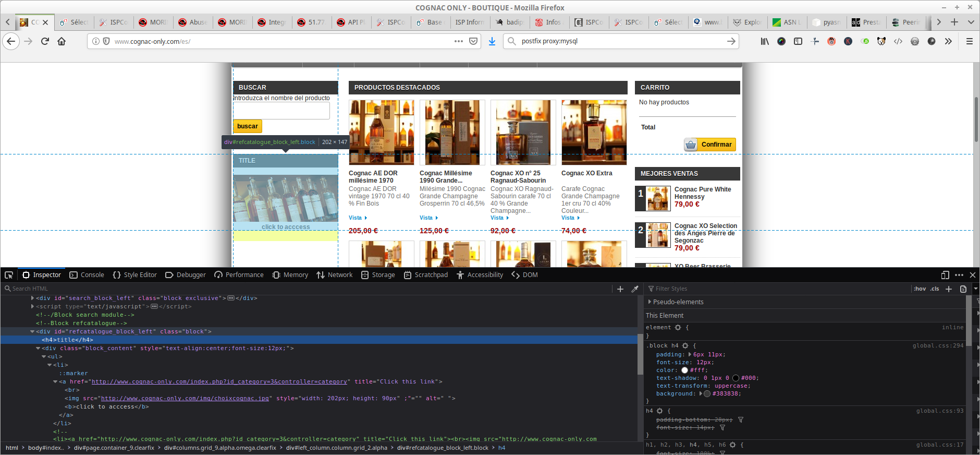Open the Firefox hamburger menu
Image resolution: width=980 pixels, height=455 pixels.
coord(970,41)
